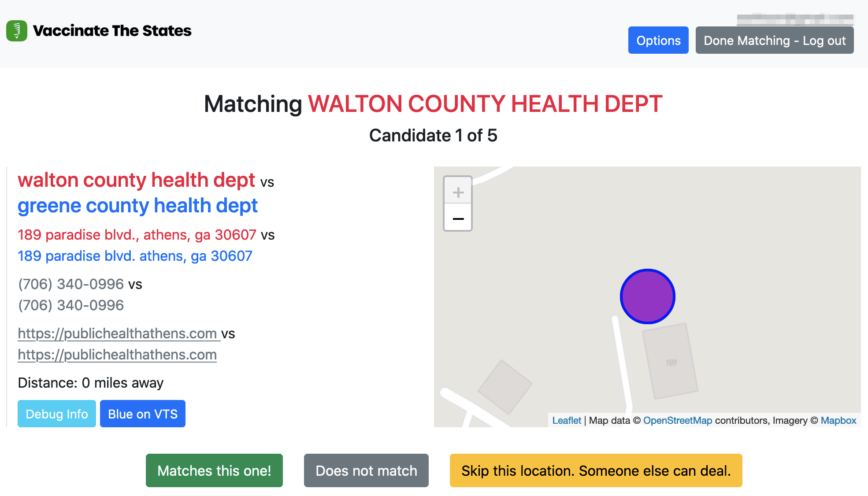Select walton county health dept red name
The image size is (868, 496).
136,180
